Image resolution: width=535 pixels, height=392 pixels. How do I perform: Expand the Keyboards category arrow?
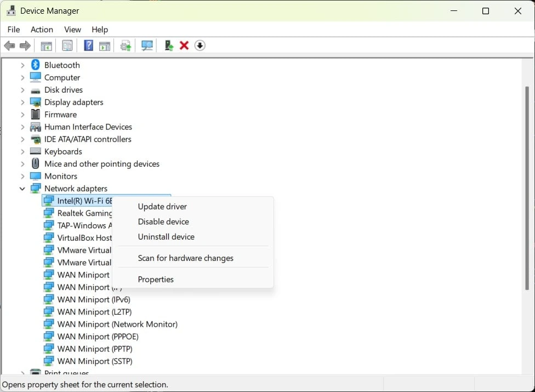22,152
